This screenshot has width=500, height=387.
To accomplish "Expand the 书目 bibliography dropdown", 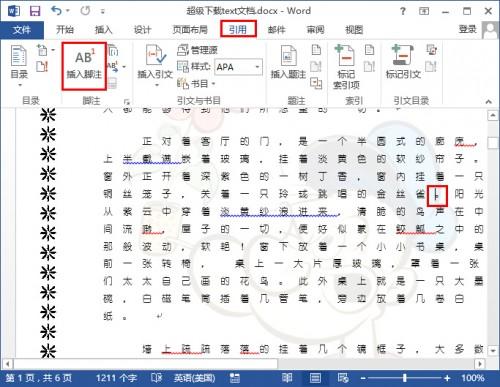I will (214, 83).
